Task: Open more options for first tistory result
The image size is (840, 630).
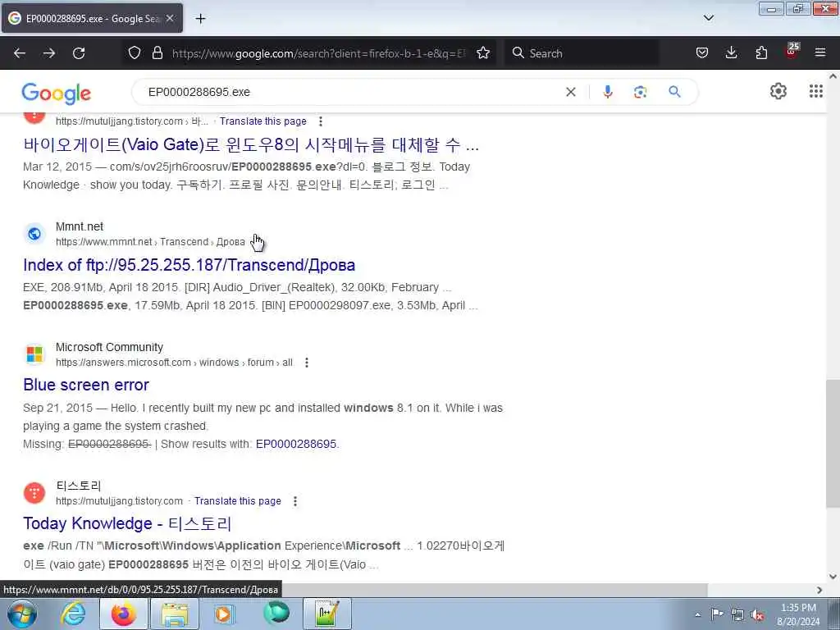Action: tap(321, 121)
